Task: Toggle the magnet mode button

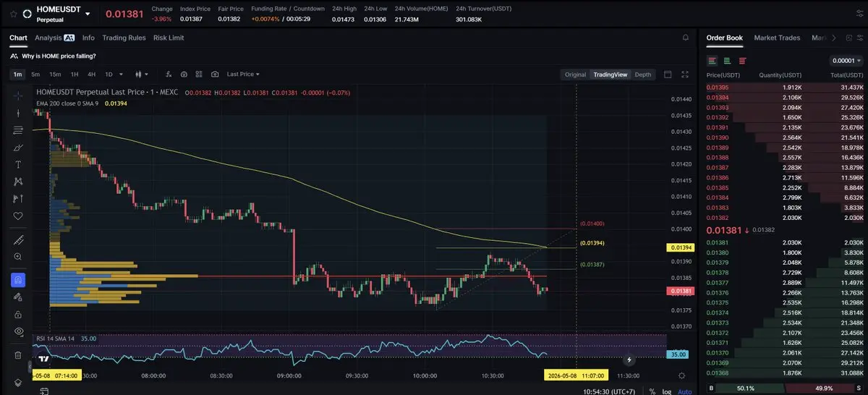Action: (x=18, y=279)
